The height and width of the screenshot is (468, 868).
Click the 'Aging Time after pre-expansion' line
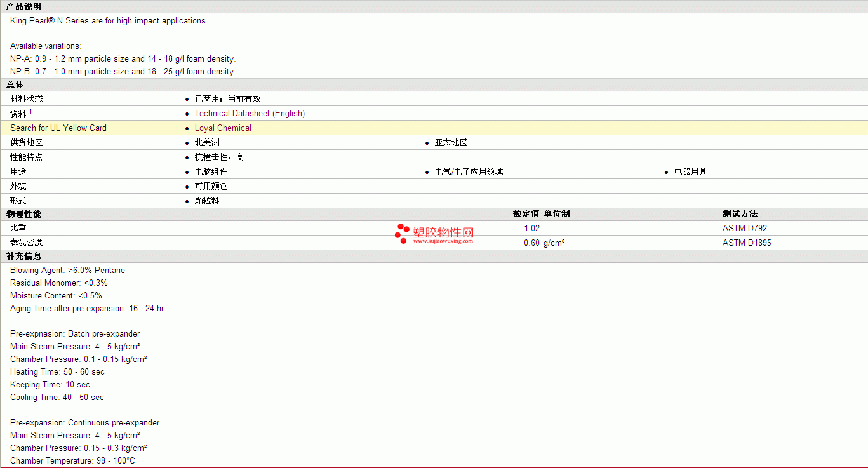(87, 308)
